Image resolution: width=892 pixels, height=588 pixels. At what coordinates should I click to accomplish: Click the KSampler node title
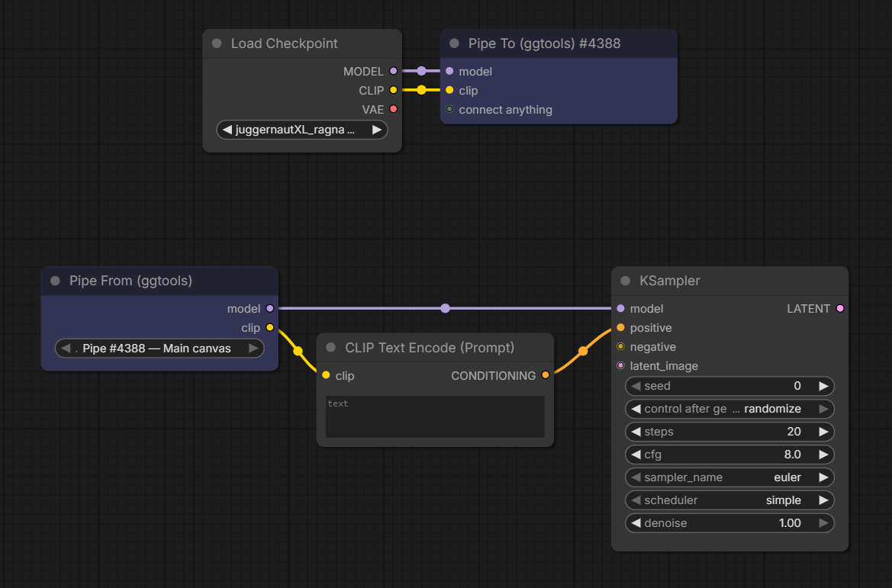point(669,281)
